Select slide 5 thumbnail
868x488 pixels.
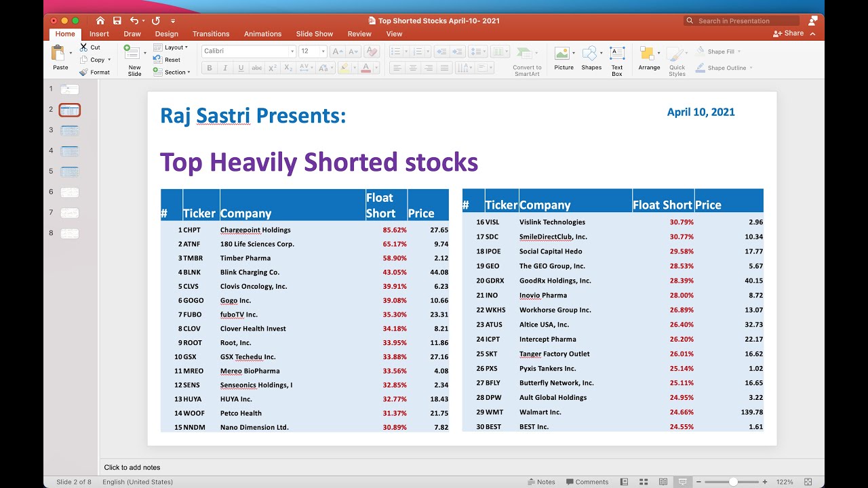click(70, 171)
